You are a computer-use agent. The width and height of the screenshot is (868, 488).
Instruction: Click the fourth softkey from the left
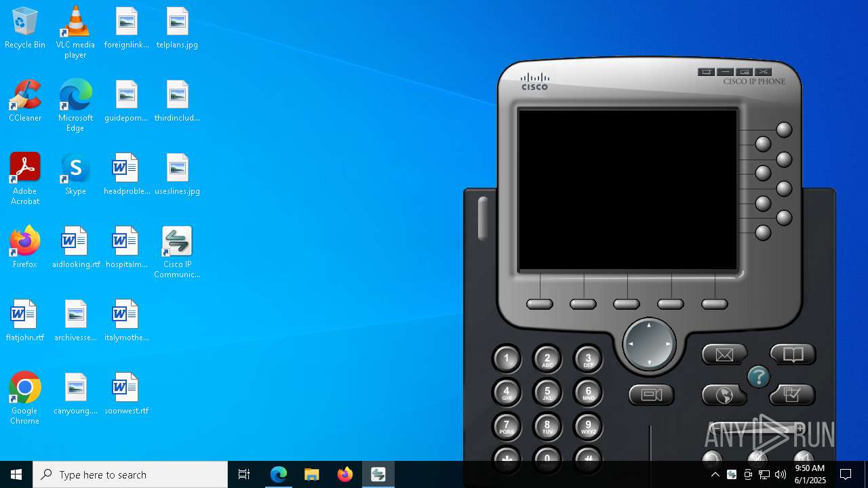(x=671, y=304)
